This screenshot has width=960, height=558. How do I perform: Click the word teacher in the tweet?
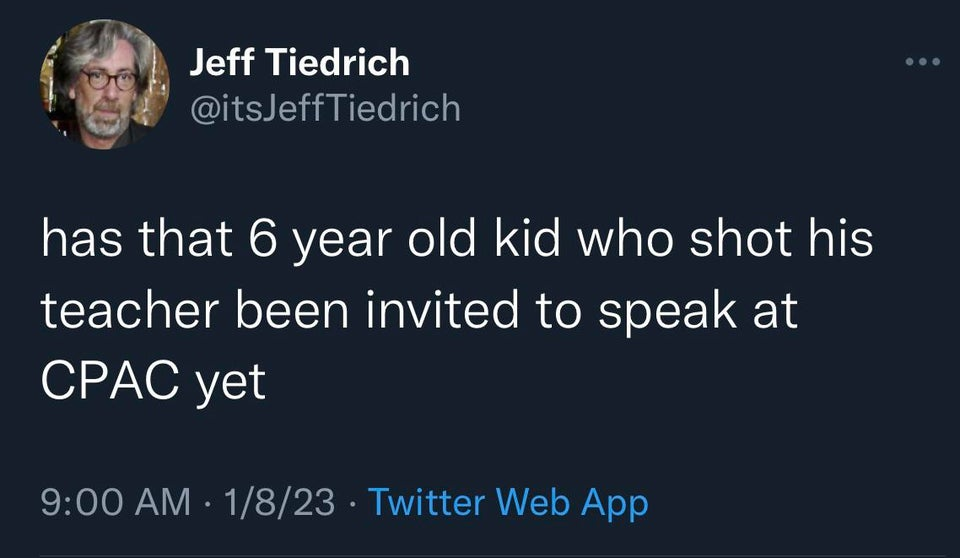pyautogui.click(x=130, y=310)
